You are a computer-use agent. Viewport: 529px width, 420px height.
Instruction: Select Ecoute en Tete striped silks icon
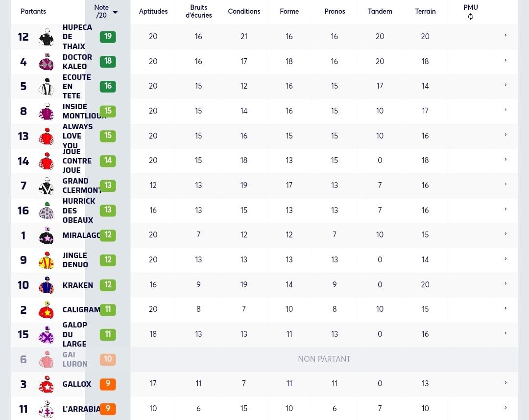coord(46,87)
